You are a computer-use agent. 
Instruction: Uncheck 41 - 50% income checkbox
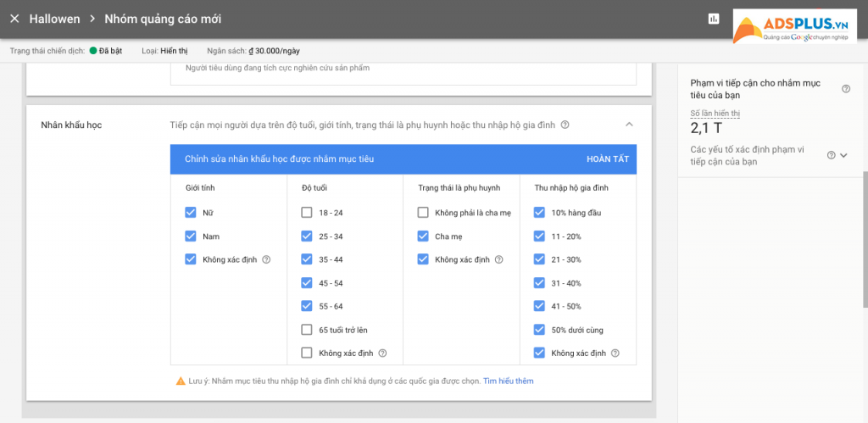[539, 306]
